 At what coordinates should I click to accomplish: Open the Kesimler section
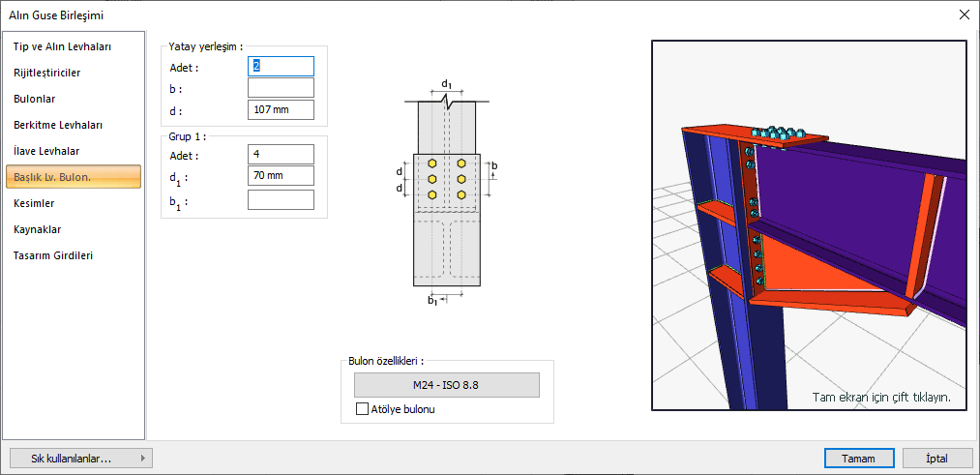(34, 203)
